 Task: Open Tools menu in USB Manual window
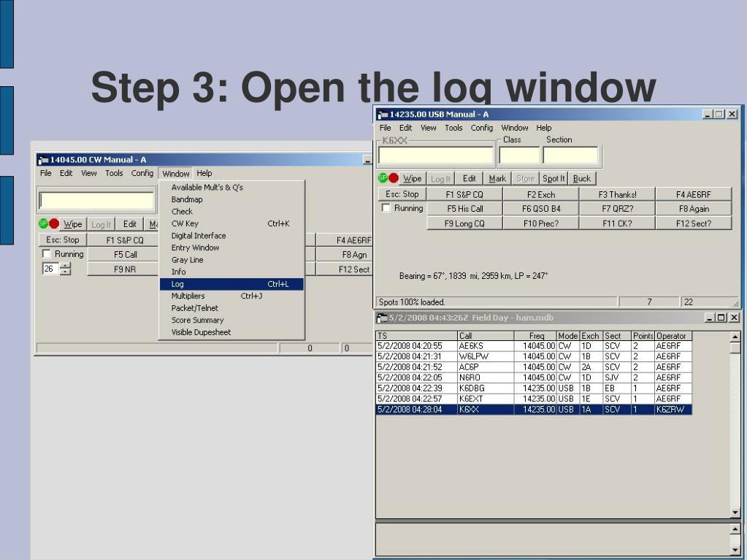453,128
